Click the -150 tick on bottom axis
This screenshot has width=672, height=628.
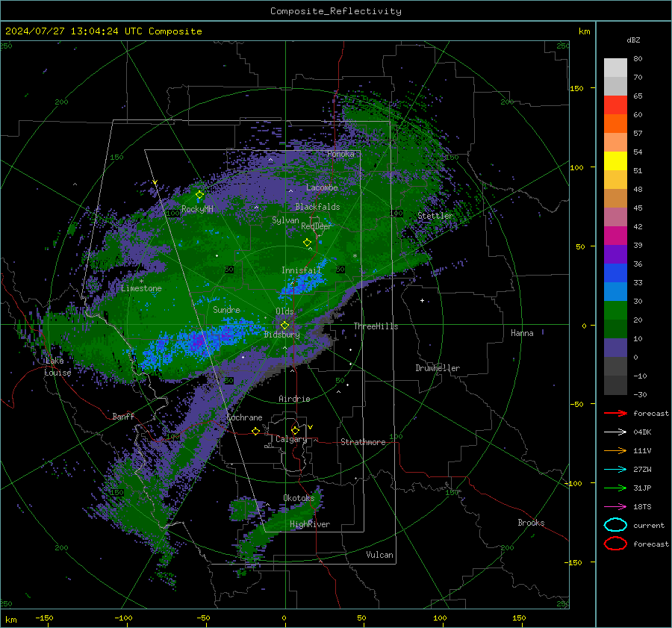pyautogui.click(x=44, y=618)
